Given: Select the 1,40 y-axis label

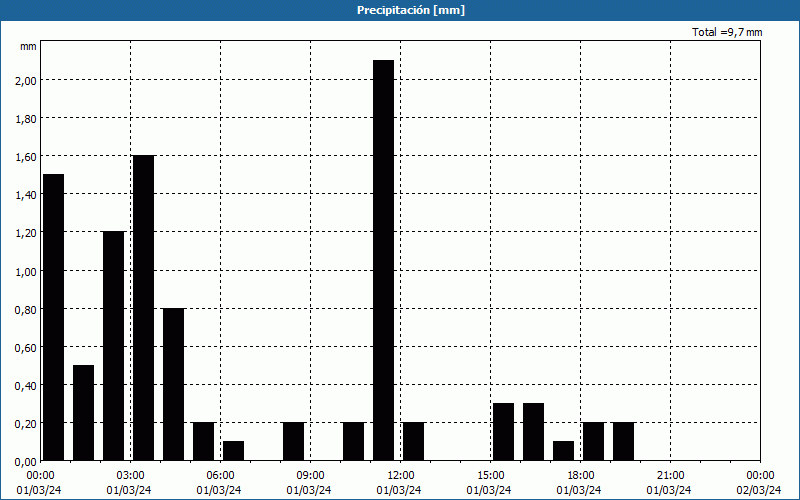Looking at the screenshot, I should click(x=26, y=195).
